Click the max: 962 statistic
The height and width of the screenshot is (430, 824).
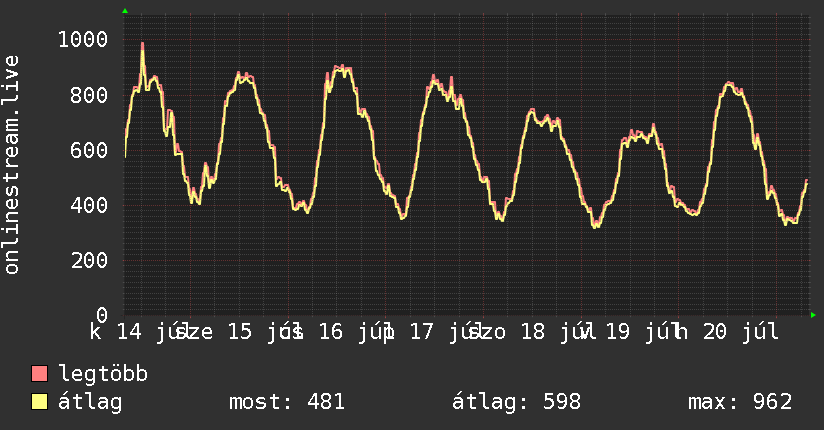point(740,402)
